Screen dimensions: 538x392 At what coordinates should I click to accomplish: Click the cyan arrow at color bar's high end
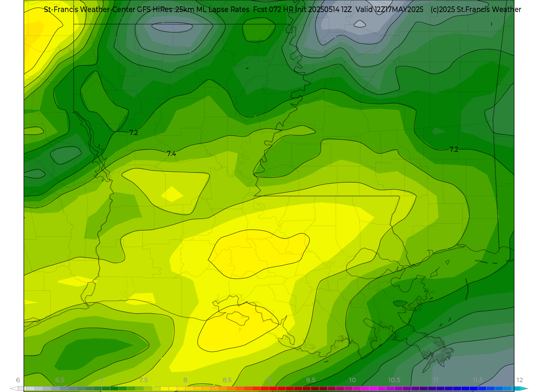click(524, 389)
